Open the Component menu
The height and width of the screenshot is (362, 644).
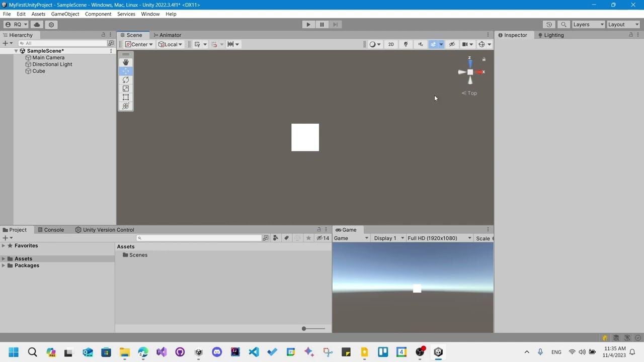98,14
